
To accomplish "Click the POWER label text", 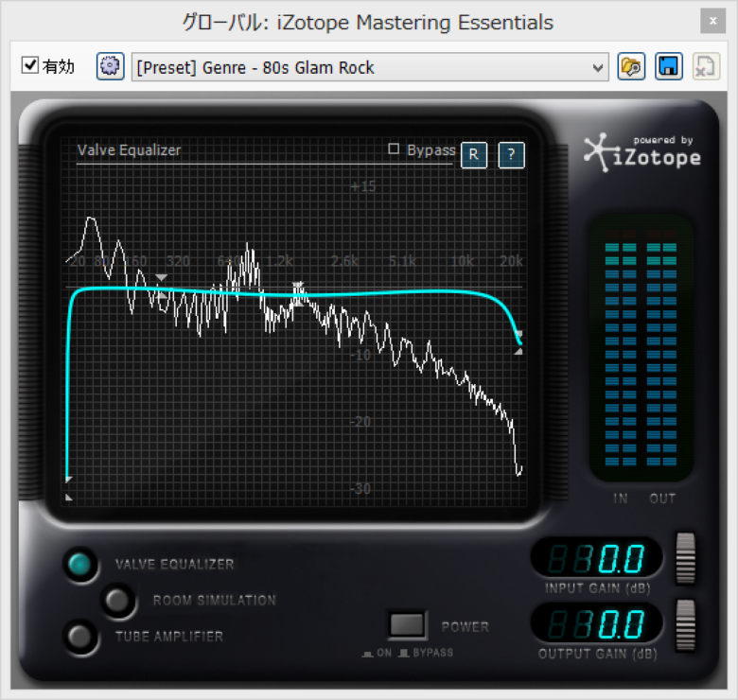I will [465, 626].
